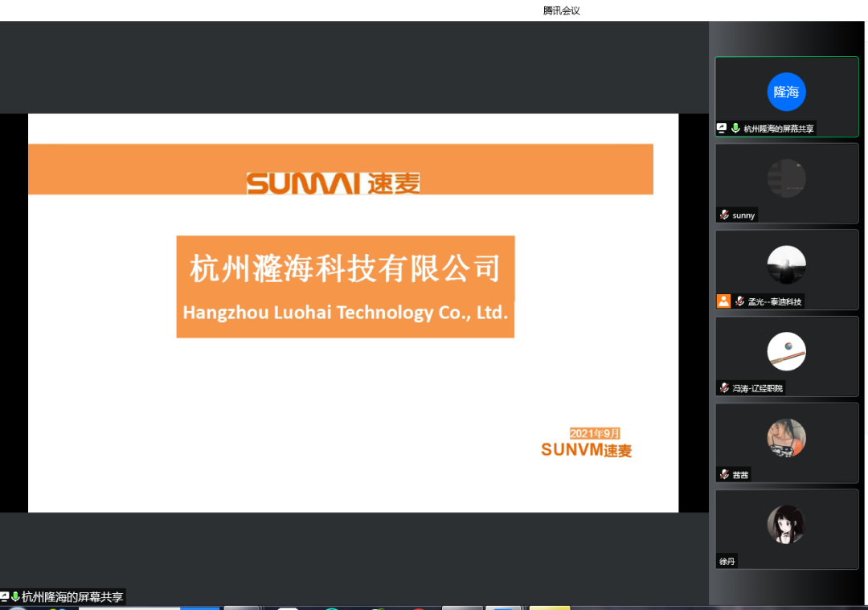Screen dimensions: 868x610
Task: Select the 冯涛-辽经职院 name label
Action: point(757,388)
